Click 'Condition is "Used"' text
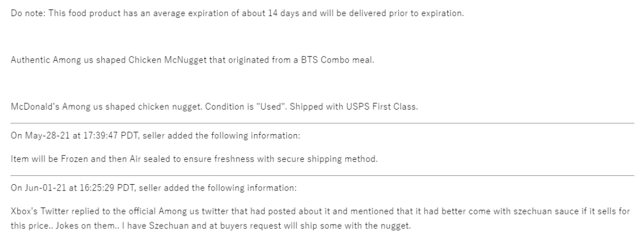644x252 pixels. [x=245, y=107]
